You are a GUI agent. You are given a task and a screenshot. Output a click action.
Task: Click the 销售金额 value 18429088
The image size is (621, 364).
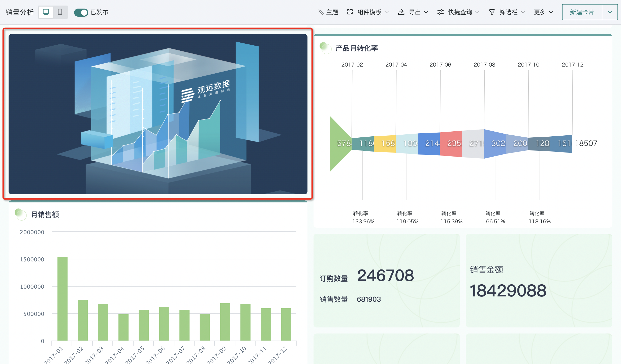pos(508,291)
